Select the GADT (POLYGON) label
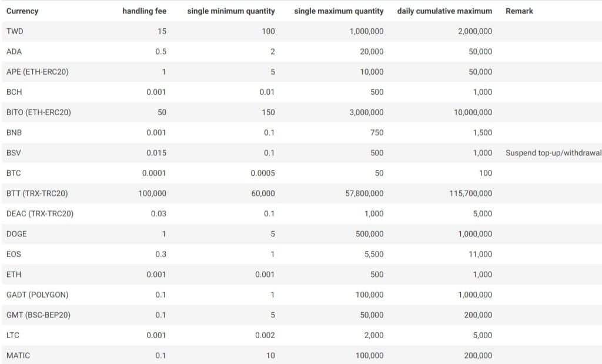 (38, 295)
